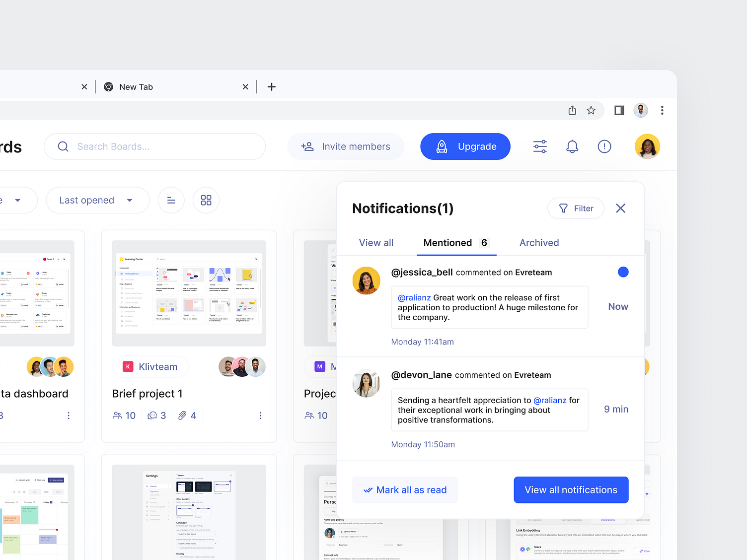Image resolution: width=747 pixels, height=560 pixels.
Task: Click the attachment paperclip on Brief project 1
Action: [x=182, y=415]
